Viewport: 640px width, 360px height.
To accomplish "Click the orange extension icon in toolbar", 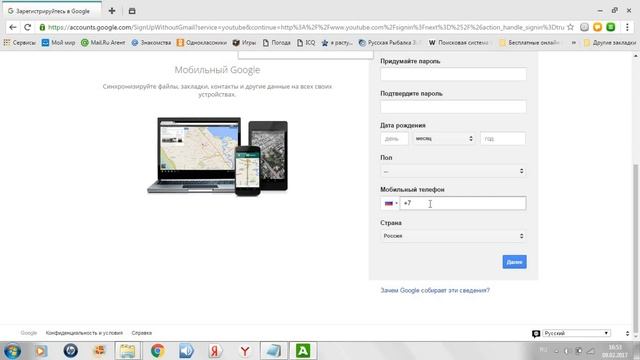I will click(x=598, y=27).
